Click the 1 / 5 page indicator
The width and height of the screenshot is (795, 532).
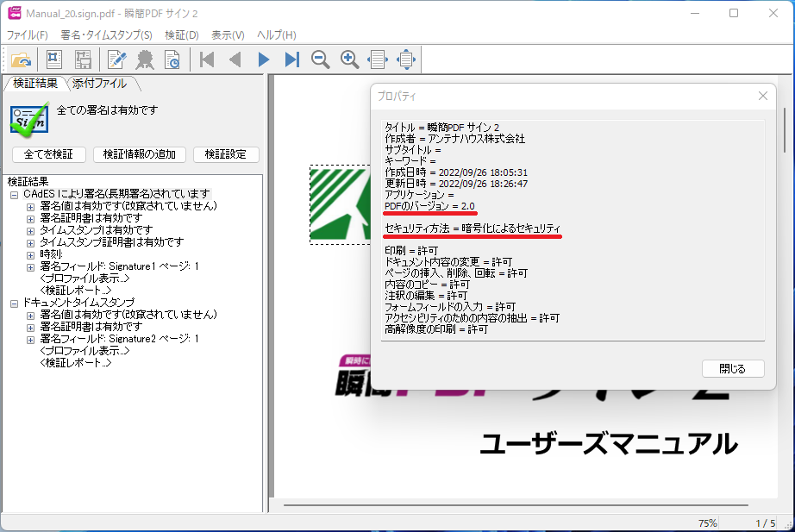click(765, 523)
